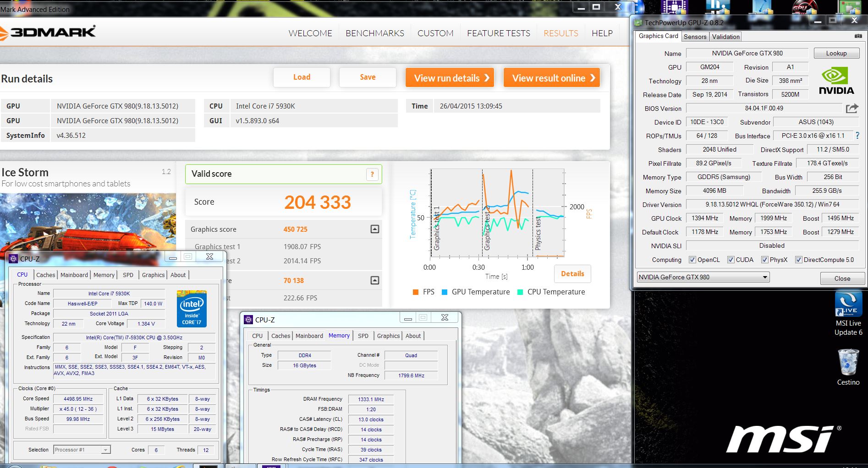Click the 3DMark logo
This screenshot has width=868, height=468.
click(48, 32)
